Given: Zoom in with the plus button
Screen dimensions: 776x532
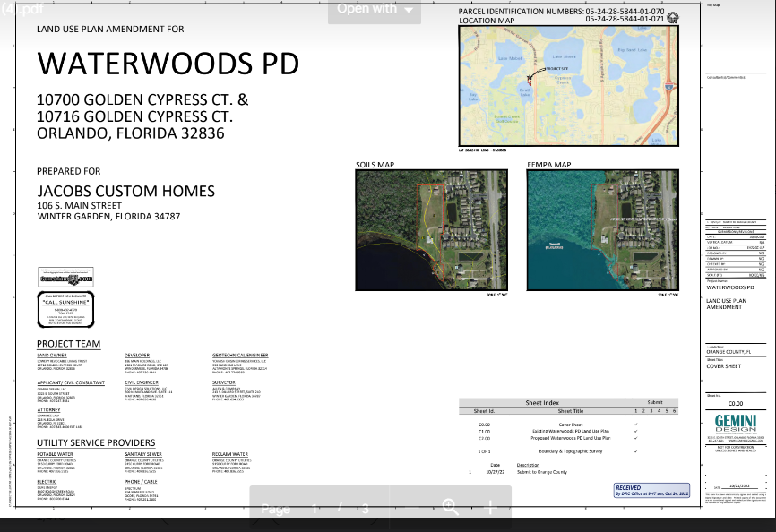Looking at the screenshot, I should (x=490, y=508).
